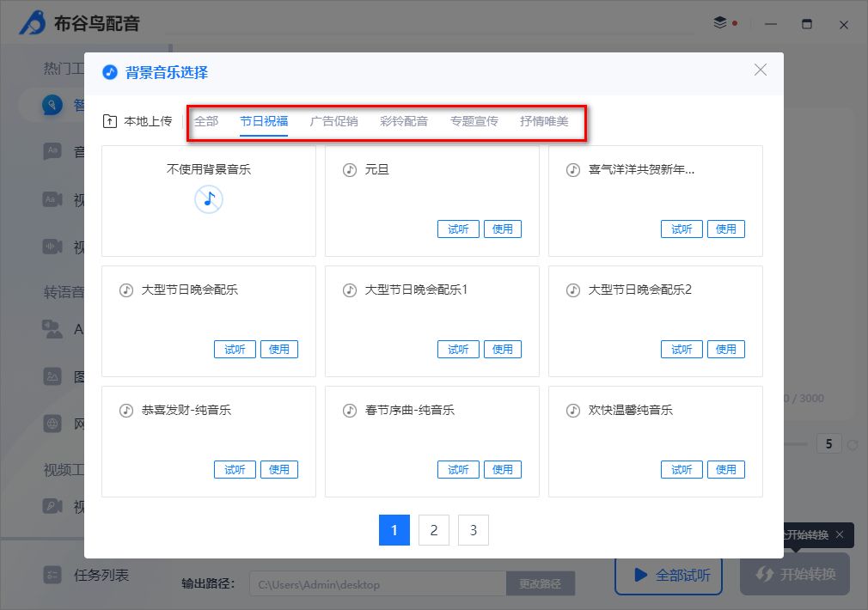Viewport: 868px width, 610px height.
Task: Click the music icon beside 喜气洋洋共贺新年
Action: [x=573, y=170]
